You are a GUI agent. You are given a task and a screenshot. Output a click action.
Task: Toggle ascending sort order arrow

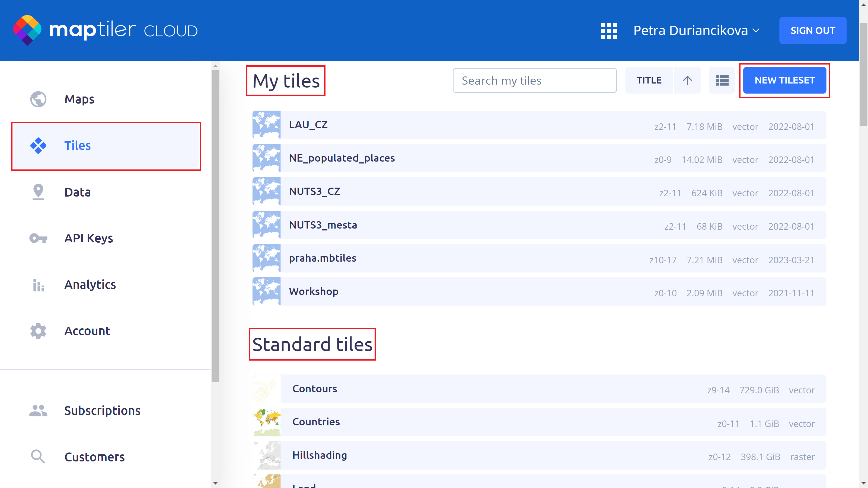[687, 81]
